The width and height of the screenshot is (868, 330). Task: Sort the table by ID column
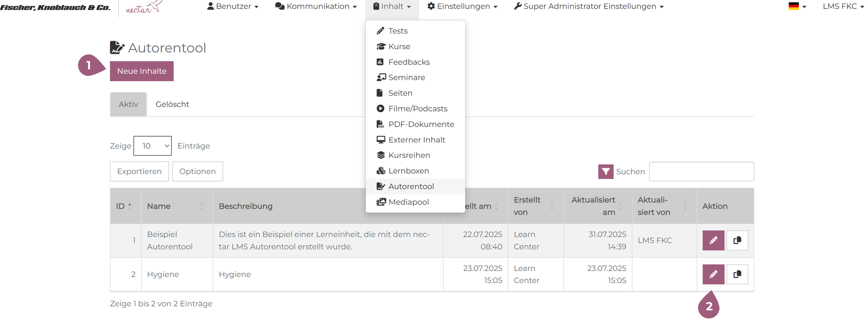click(x=124, y=206)
